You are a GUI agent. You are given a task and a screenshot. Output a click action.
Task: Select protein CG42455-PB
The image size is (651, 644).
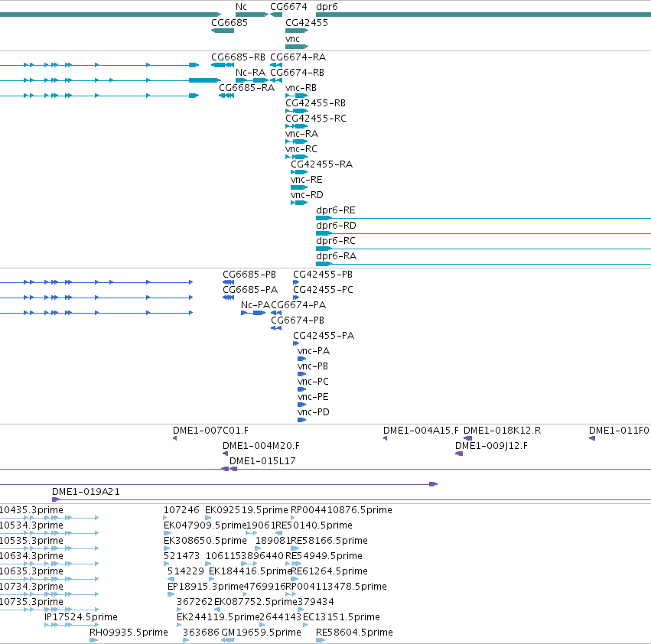[323, 275]
